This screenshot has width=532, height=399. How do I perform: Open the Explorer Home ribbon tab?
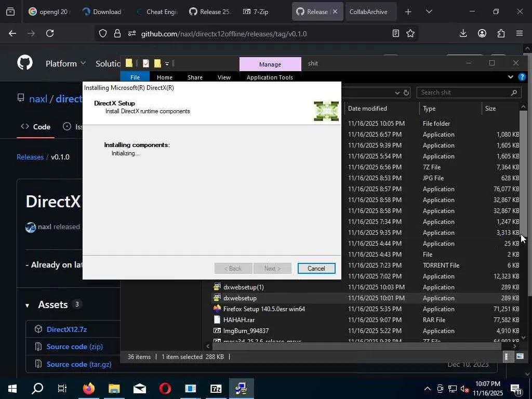[x=165, y=77]
